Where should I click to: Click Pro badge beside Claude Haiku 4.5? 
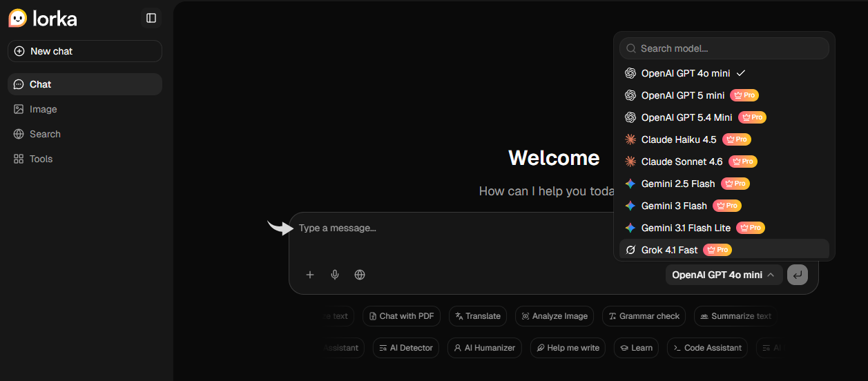coord(737,139)
